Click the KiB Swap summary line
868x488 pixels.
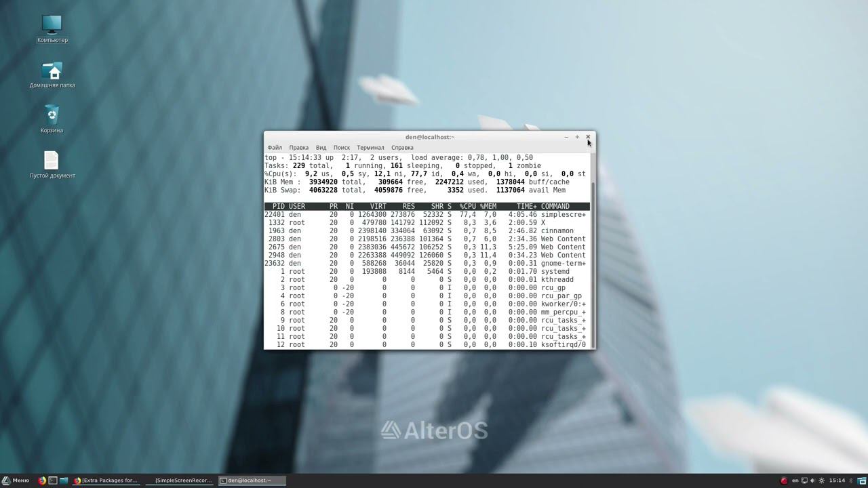tap(415, 190)
